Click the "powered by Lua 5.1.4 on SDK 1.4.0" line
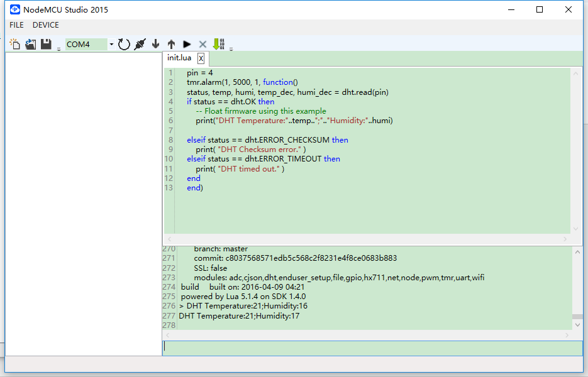 (x=243, y=297)
